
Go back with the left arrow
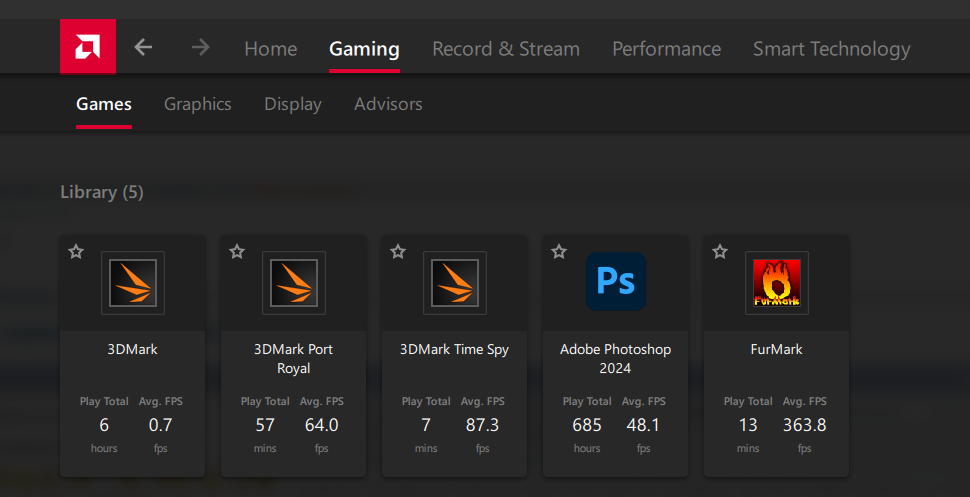[x=143, y=47]
